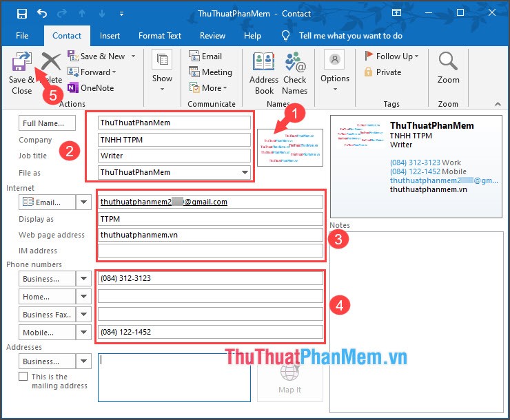
Task: Click the Email... button
Action: coord(47,202)
